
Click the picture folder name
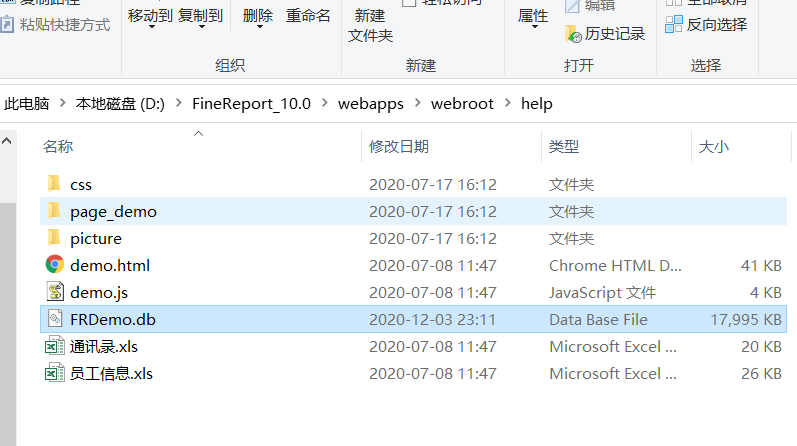point(96,239)
